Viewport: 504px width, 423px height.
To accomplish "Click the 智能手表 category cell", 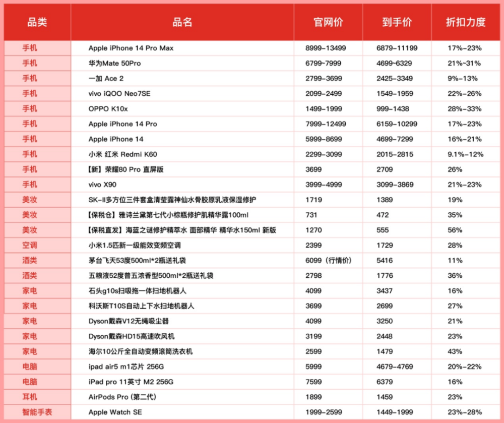I will pos(37,412).
